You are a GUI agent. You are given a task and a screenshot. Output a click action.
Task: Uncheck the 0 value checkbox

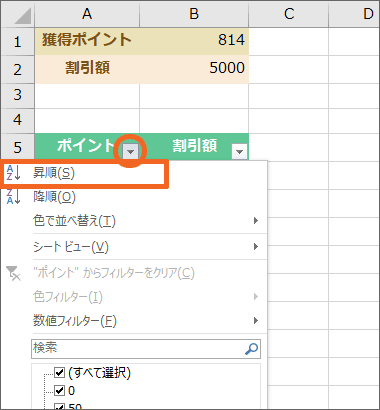click(x=59, y=390)
